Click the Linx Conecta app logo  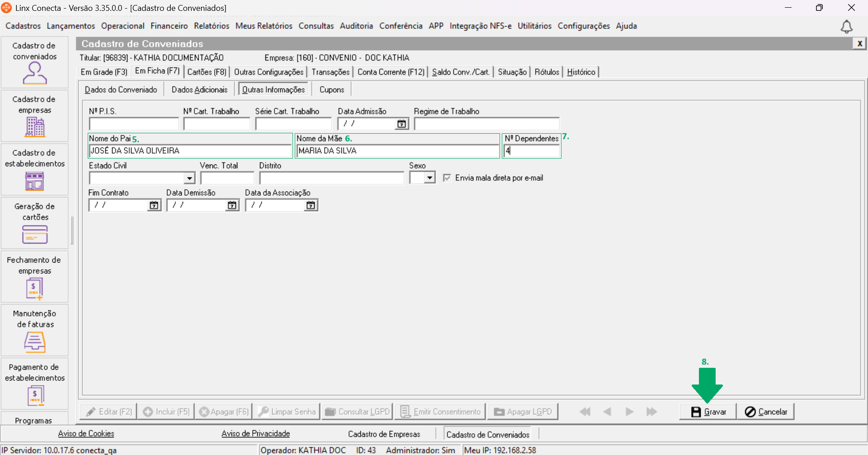(6, 8)
